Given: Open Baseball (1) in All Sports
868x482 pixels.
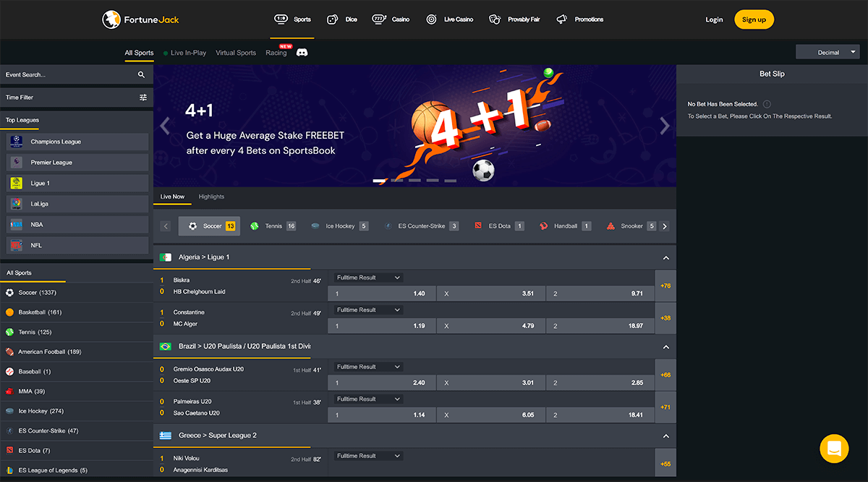Looking at the screenshot, I should pos(76,371).
